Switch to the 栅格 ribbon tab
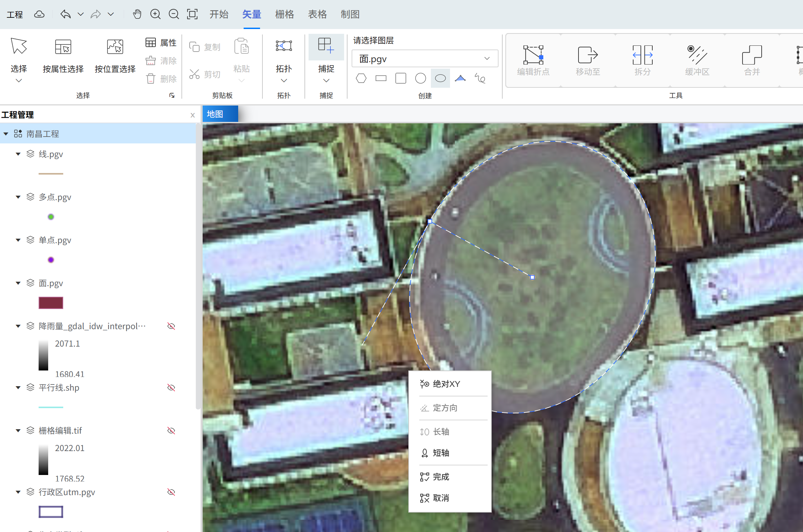The height and width of the screenshot is (532, 803). point(284,14)
